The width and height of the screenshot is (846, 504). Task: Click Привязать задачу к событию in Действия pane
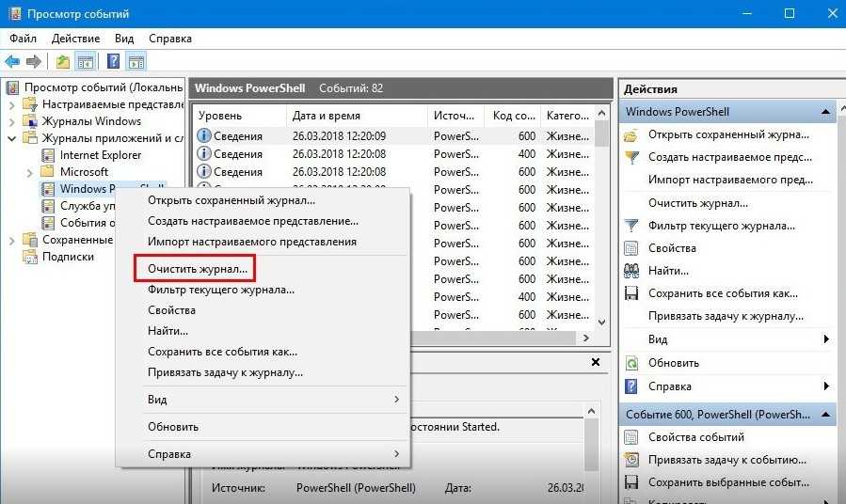coord(726,460)
